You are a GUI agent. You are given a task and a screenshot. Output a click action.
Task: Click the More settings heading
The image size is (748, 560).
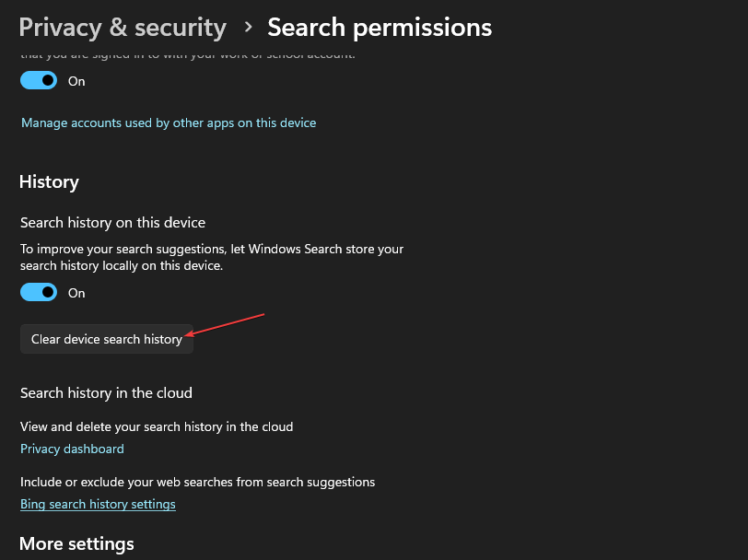click(x=76, y=543)
